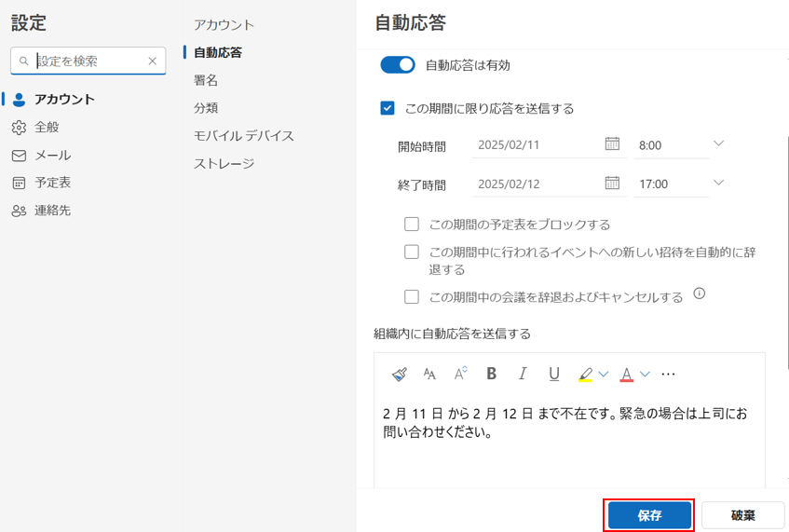Save settings with the 保存 button

tap(649, 515)
